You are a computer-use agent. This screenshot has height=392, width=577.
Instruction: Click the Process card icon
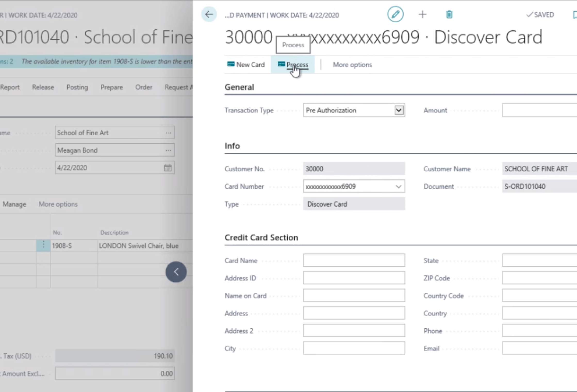click(x=281, y=64)
